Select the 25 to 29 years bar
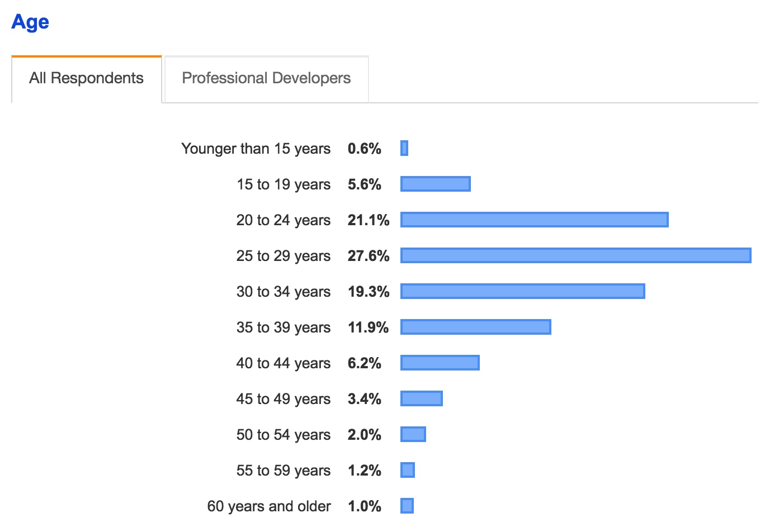Screen dimensions: 784x532 (576, 255)
